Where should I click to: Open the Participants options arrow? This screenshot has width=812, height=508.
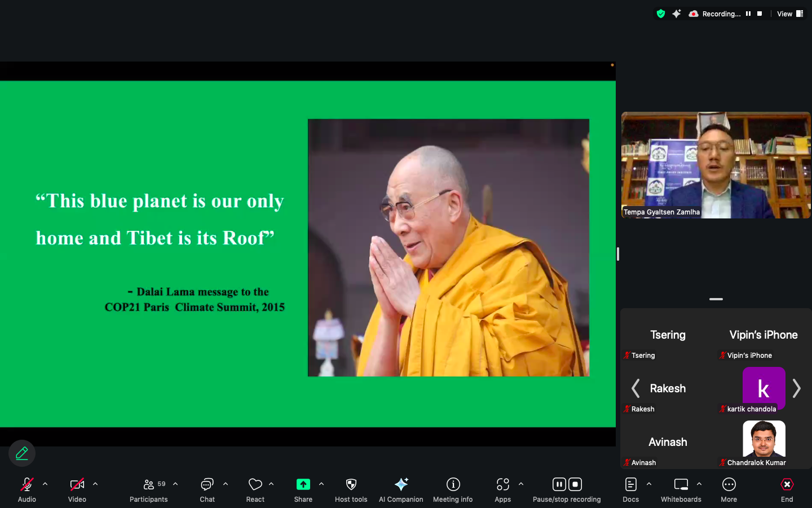175,484
